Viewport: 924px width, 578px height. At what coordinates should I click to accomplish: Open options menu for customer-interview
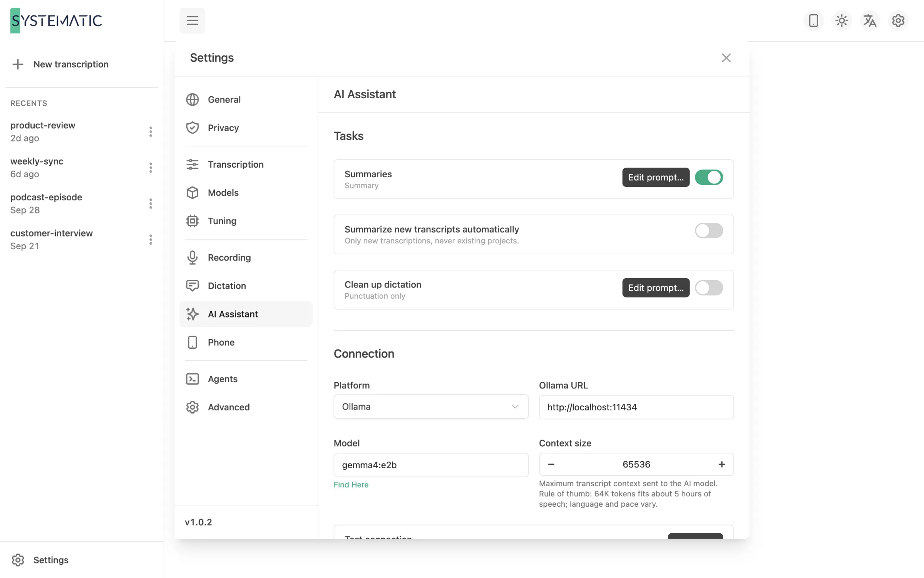click(x=151, y=239)
